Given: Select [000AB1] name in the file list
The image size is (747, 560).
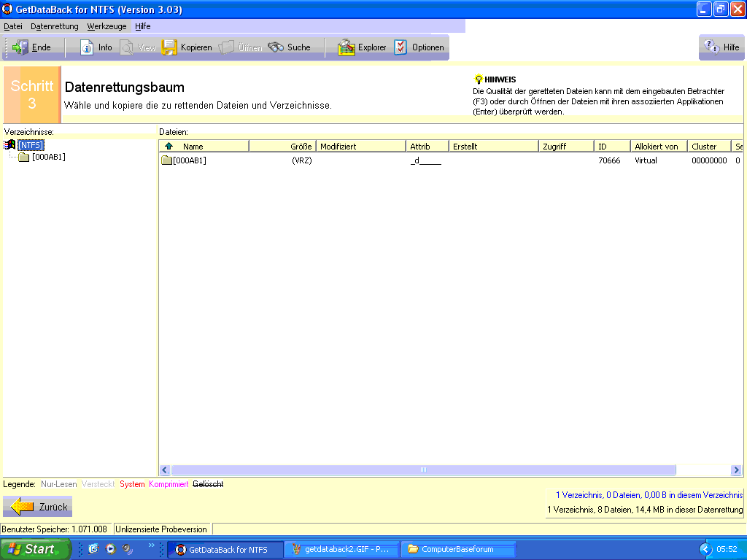Looking at the screenshot, I should pos(190,160).
